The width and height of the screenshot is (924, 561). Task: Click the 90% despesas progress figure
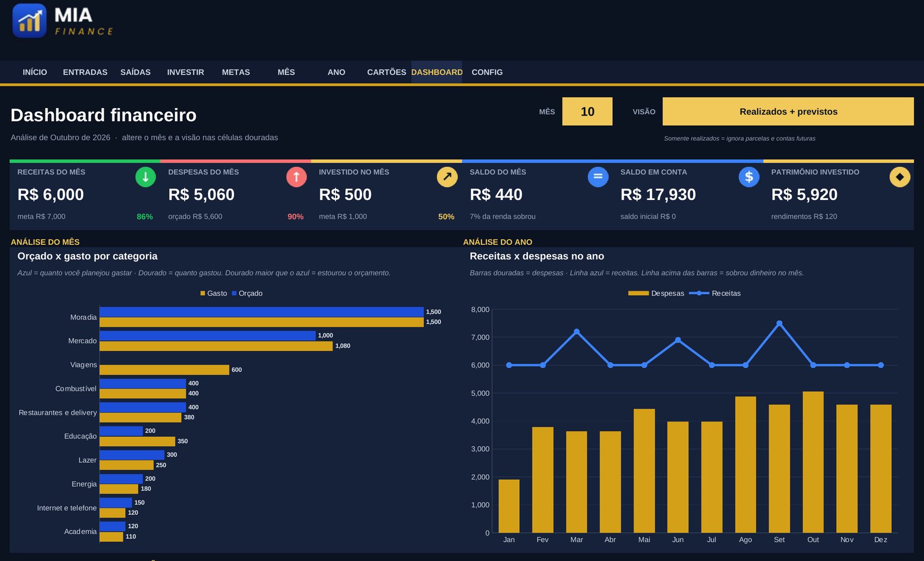[296, 217]
